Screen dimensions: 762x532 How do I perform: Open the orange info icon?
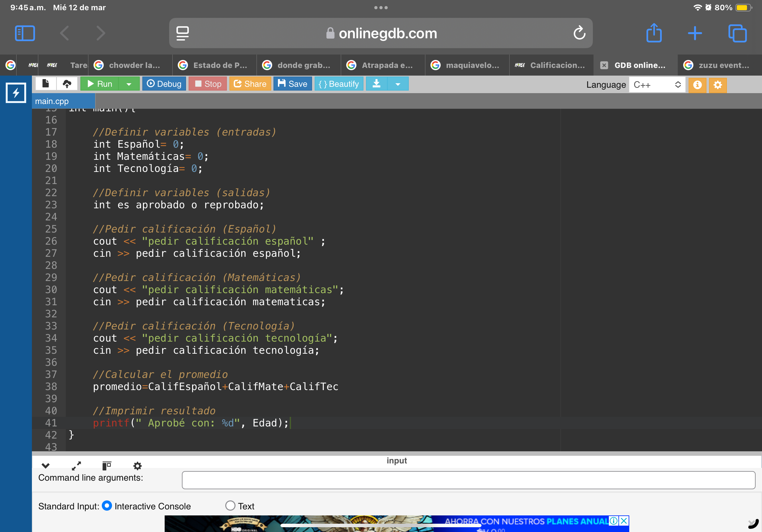(x=697, y=85)
